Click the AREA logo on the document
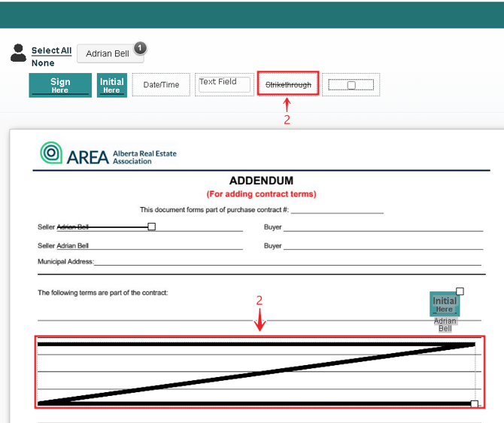Image resolution: width=504 pixels, height=423 pixels. tap(108, 154)
